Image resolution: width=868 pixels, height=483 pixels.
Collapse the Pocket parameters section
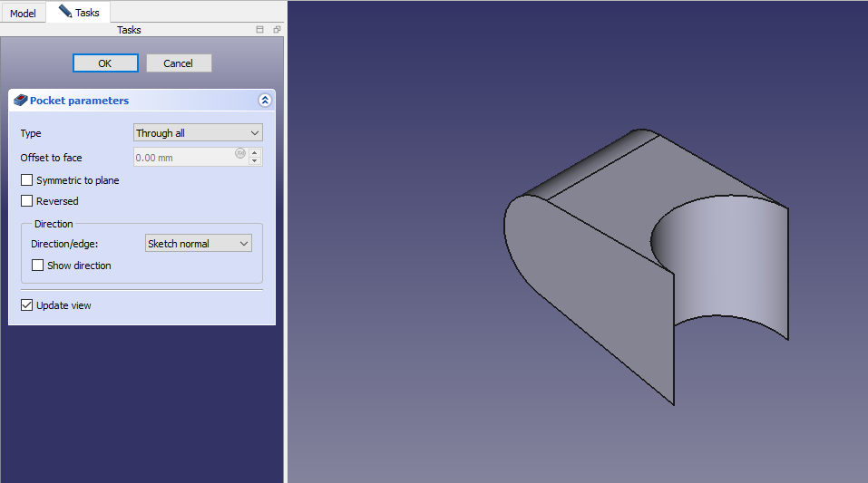[x=265, y=101]
